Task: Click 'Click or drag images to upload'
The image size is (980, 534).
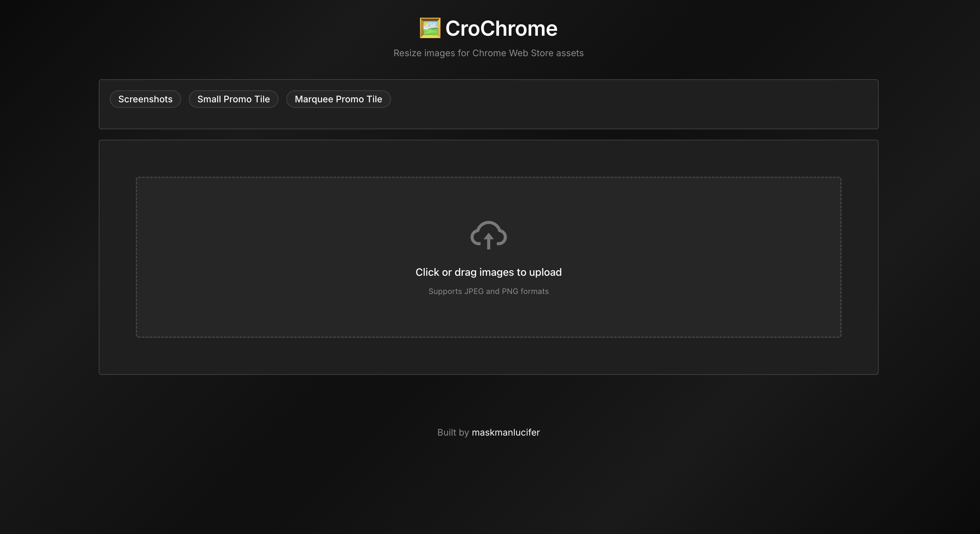Action: 489,272
